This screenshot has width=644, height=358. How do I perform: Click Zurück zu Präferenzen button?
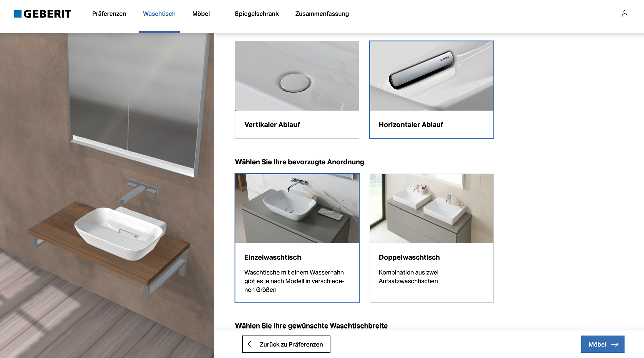(x=286, y=344)
